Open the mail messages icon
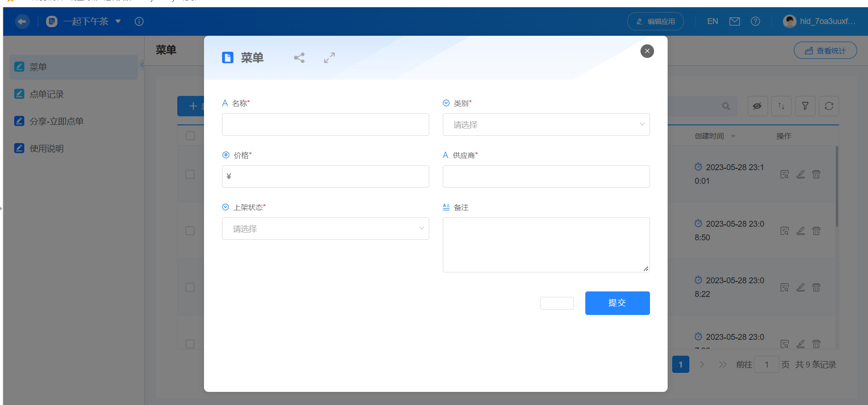Screen dimensions: 868x405 [x=735, y=21]
